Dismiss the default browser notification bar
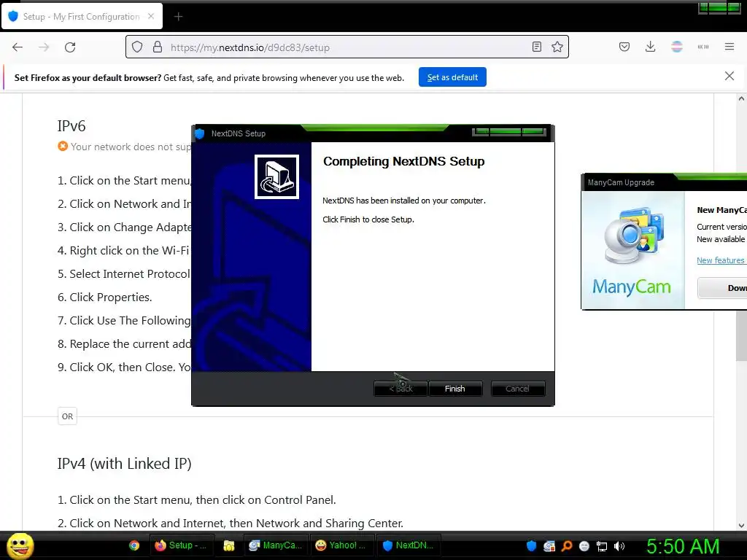This screenshot has width=747, height=560. (729, 76)
